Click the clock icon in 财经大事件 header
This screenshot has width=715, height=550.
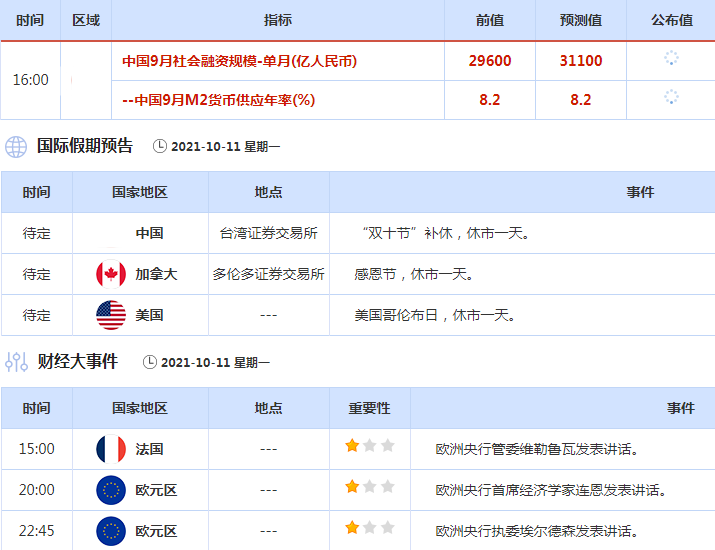click(149, 362)
